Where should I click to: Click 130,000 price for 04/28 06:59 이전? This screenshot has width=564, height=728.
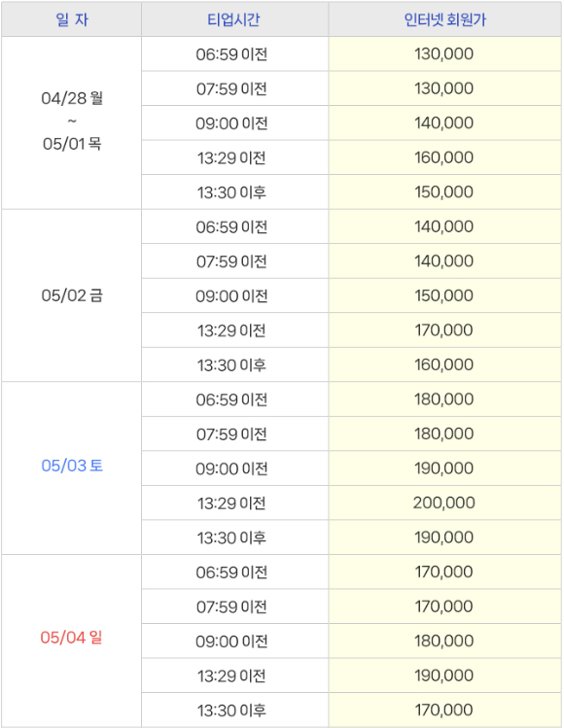coord(444,53)
